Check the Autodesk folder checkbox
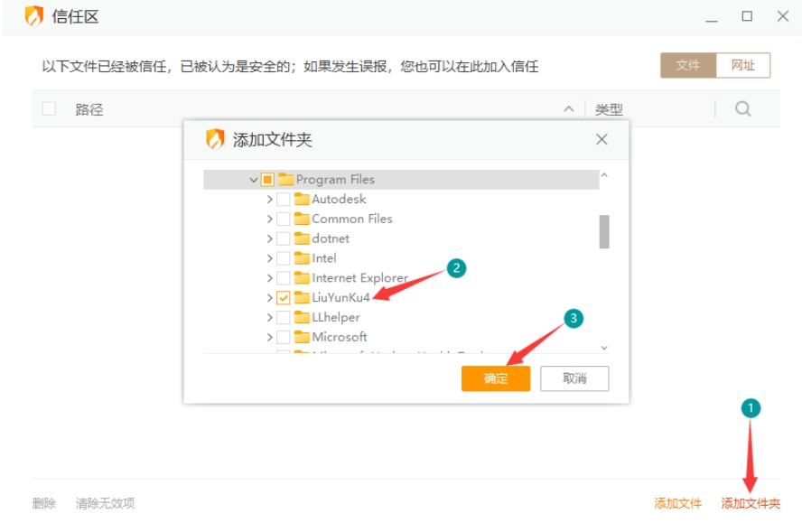The width and height of the screenshot is (802, 532). point(284,199)
